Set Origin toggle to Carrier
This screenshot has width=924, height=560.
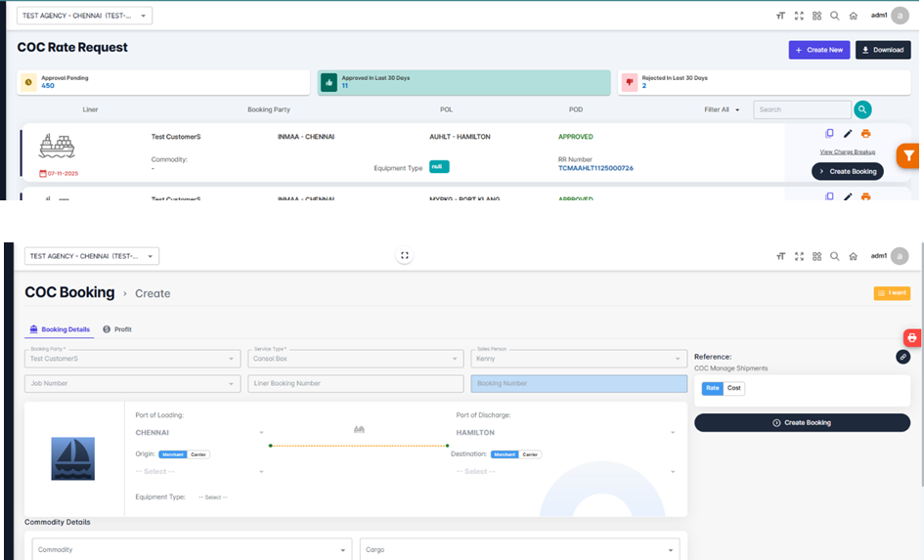click(x=199, y=454)
